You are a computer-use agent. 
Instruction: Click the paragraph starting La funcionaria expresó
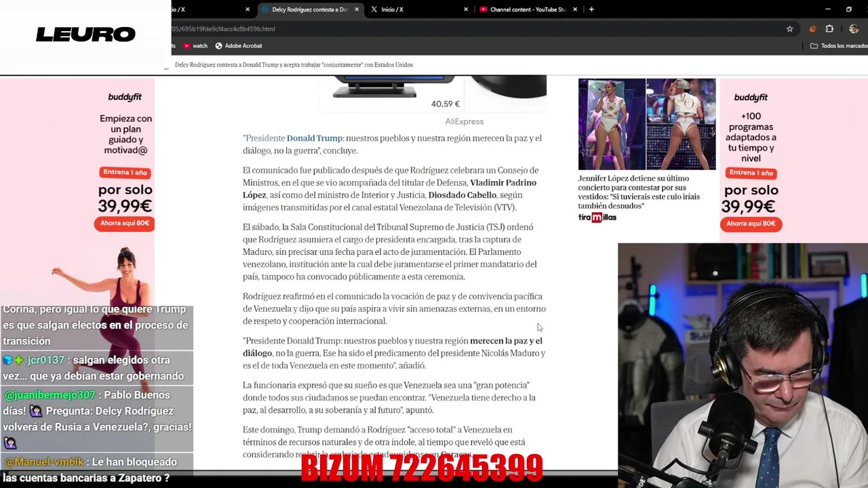coord(389,397)
